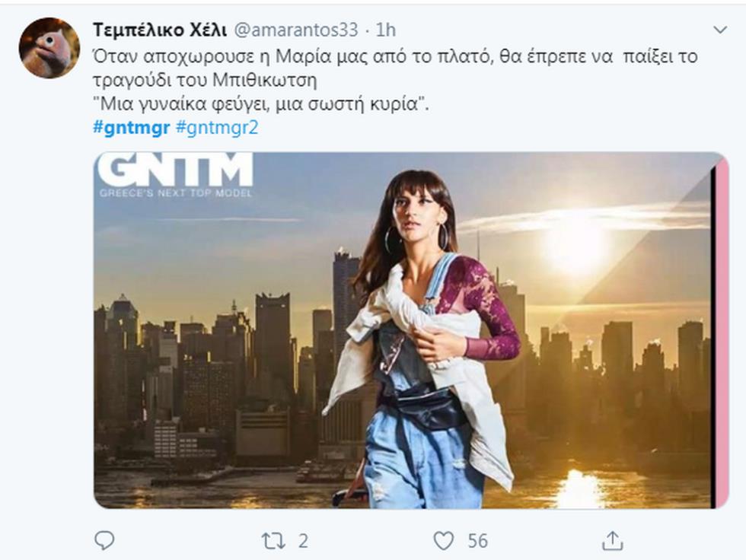
Task: Click the Greece's Next Top Model caption
Action: [x=175, y=193]
